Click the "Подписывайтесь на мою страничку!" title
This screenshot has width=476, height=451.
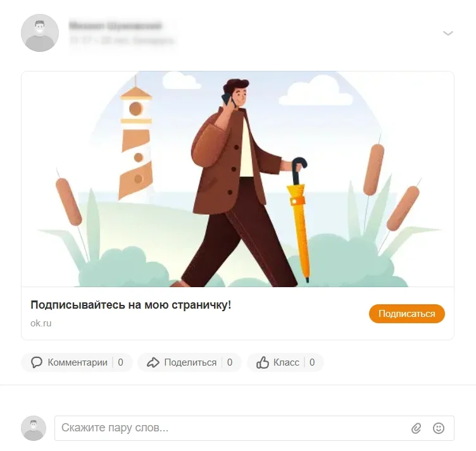click(131, 305)
